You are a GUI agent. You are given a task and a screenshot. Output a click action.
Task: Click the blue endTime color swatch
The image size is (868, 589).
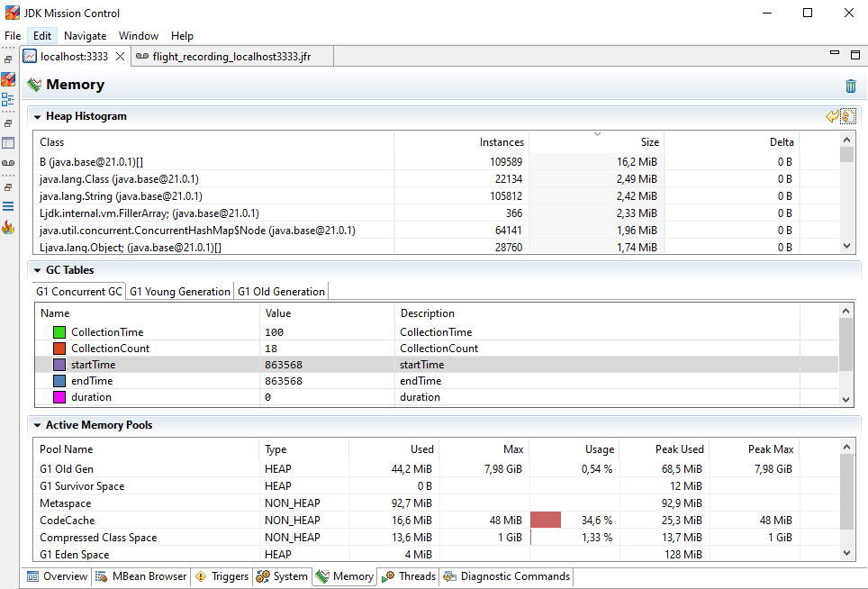point(59,381)
